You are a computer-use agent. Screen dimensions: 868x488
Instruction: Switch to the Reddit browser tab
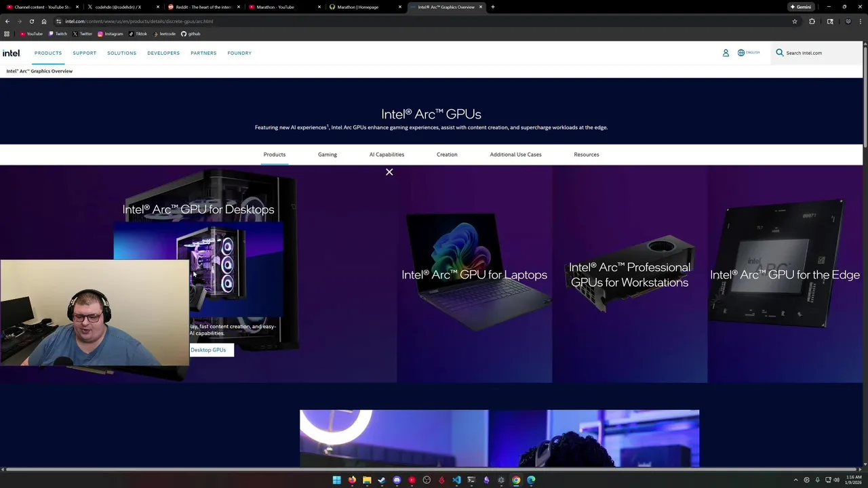203,7
